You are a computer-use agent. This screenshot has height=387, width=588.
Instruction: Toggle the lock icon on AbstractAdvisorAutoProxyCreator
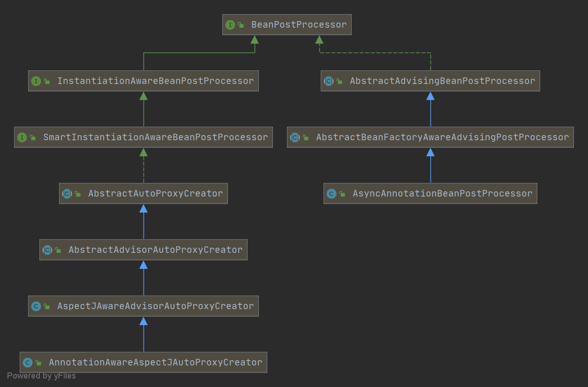[x=58, y=250]
